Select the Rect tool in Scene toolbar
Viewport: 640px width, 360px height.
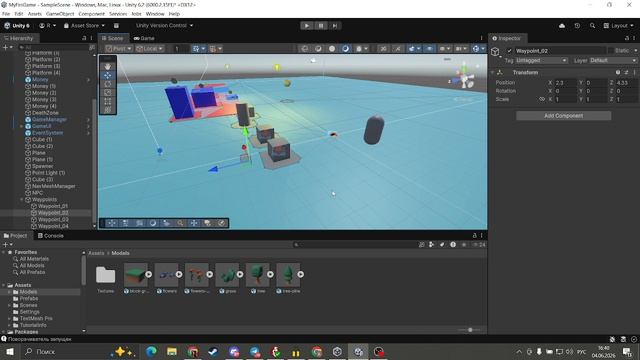click(108, 101)
